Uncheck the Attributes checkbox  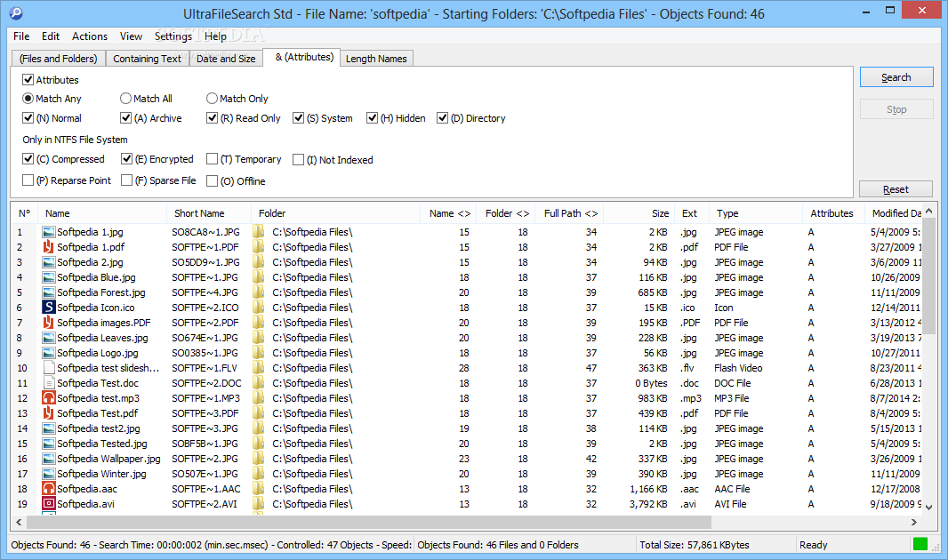[x=28, y=79]
